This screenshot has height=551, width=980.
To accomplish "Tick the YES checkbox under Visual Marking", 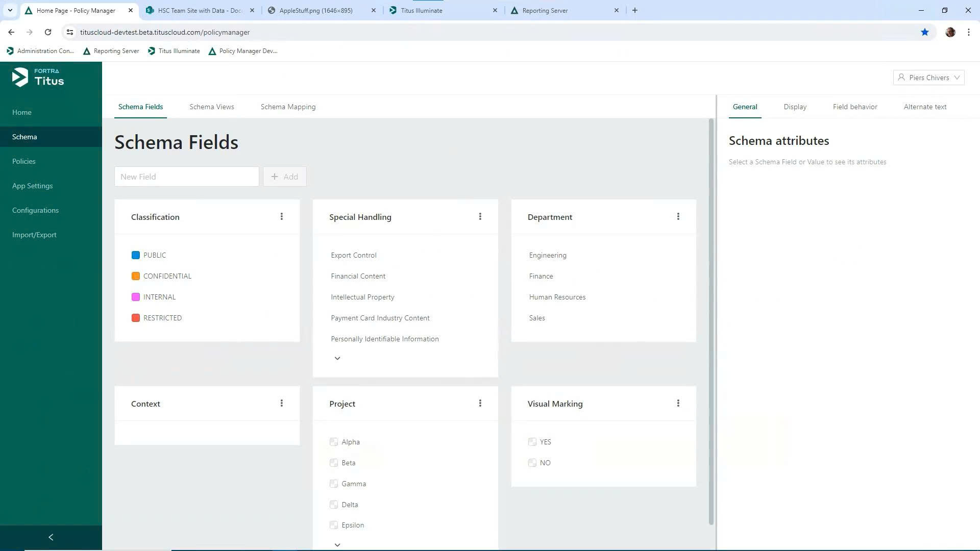I will [532, 442].
